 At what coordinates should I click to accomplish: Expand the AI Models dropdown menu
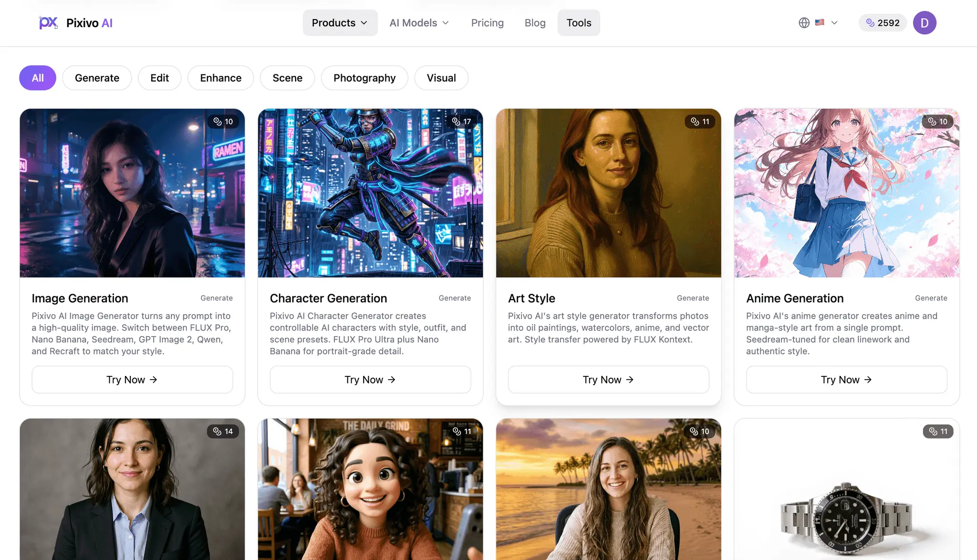(x=419, y=23)
